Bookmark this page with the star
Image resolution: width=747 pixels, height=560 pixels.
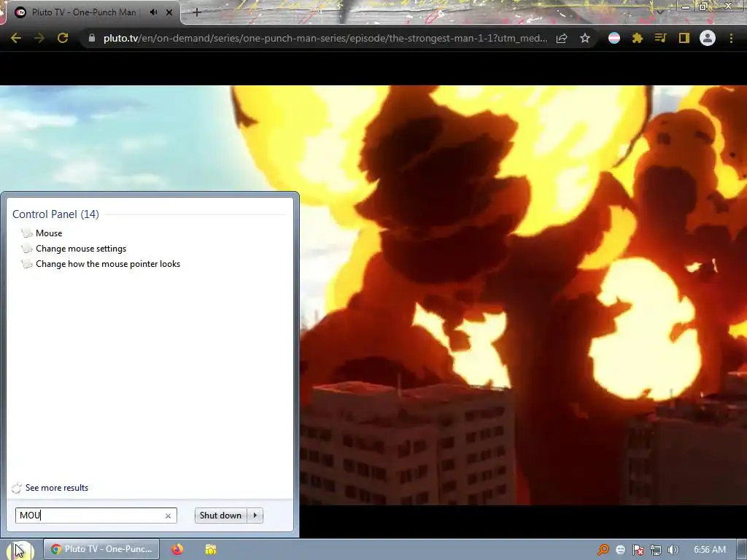(585, 38)
